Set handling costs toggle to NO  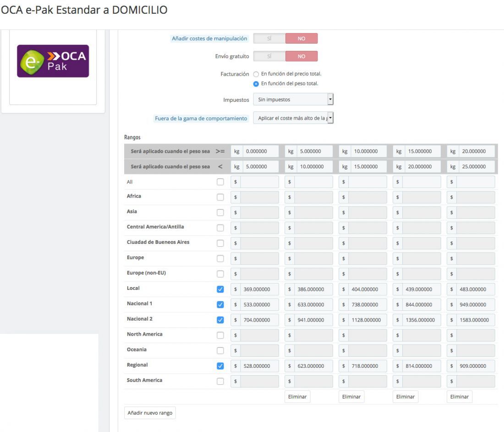click(x=301, y=38)
